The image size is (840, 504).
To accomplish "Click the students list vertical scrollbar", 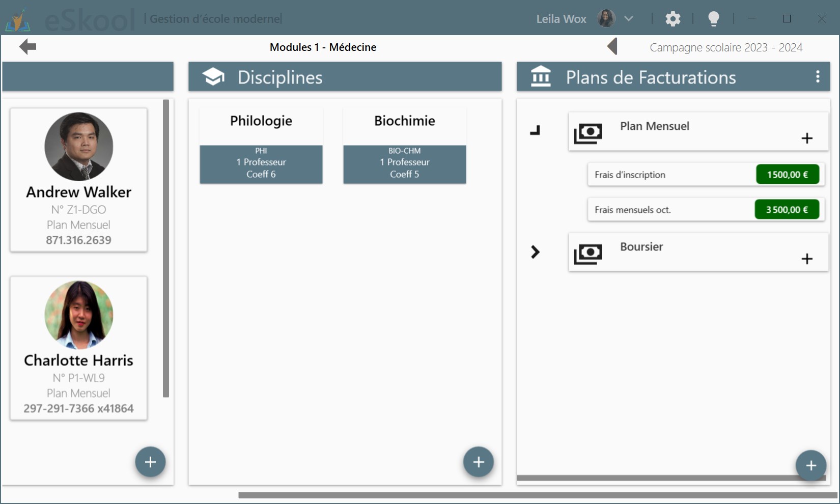I will 166,248.
